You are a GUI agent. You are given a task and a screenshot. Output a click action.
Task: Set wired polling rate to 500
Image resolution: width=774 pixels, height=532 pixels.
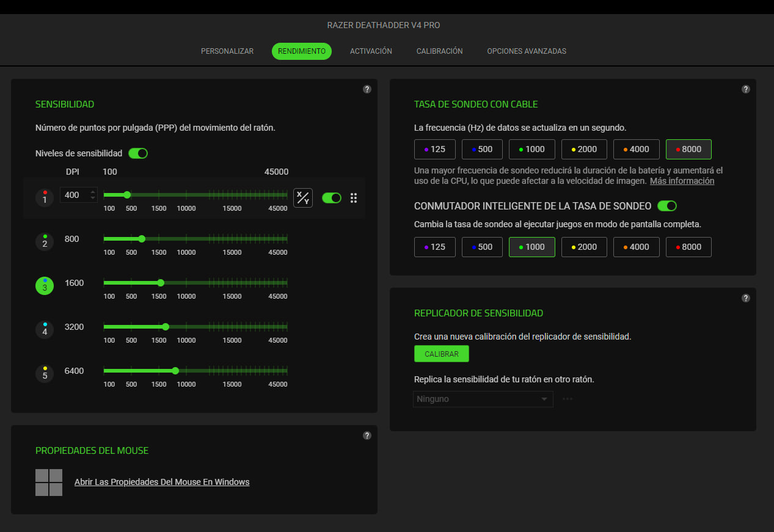pyautogui.click(x=482, y=149)
